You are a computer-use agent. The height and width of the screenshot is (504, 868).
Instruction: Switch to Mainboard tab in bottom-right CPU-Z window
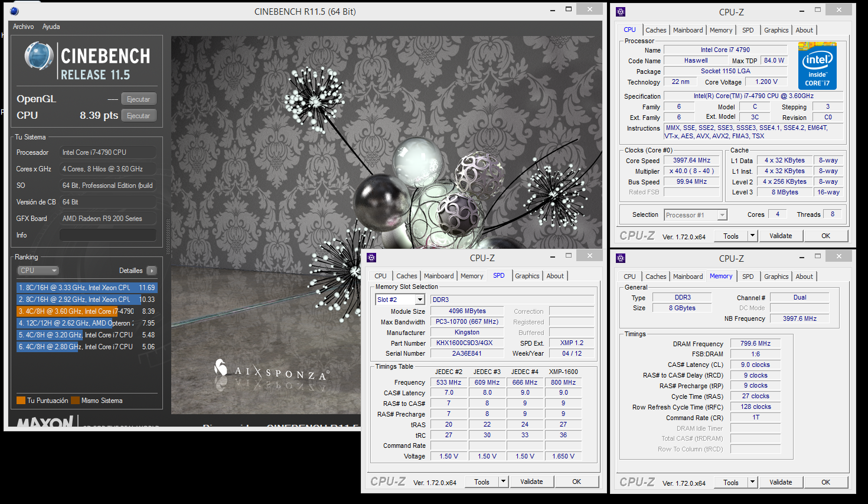pyautogui.click(x=688, y=277)
